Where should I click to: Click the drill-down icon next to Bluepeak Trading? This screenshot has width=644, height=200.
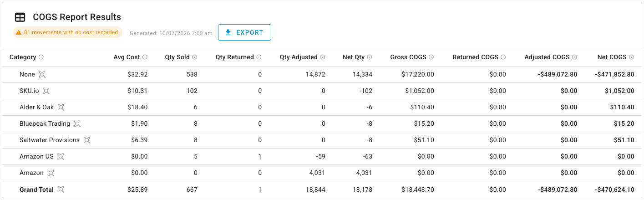click(x=77, y=123)
